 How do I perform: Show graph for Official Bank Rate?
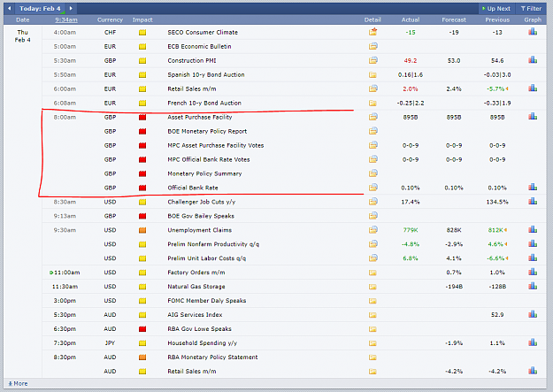(533, 187)
